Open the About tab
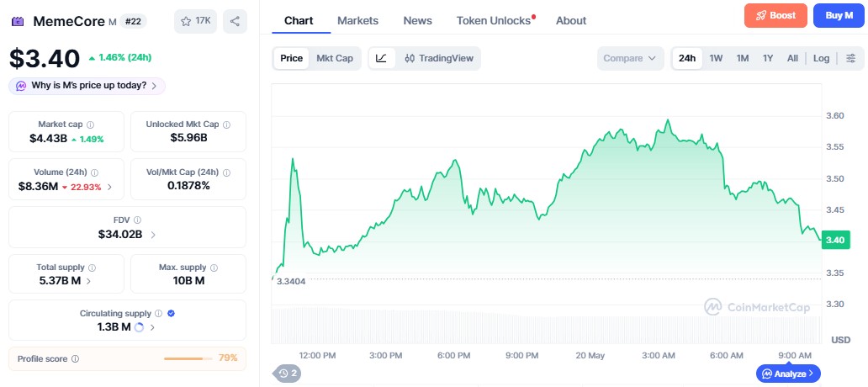This screenshot has width=868, height=387. pyautogui.click(x=571, y=20)
